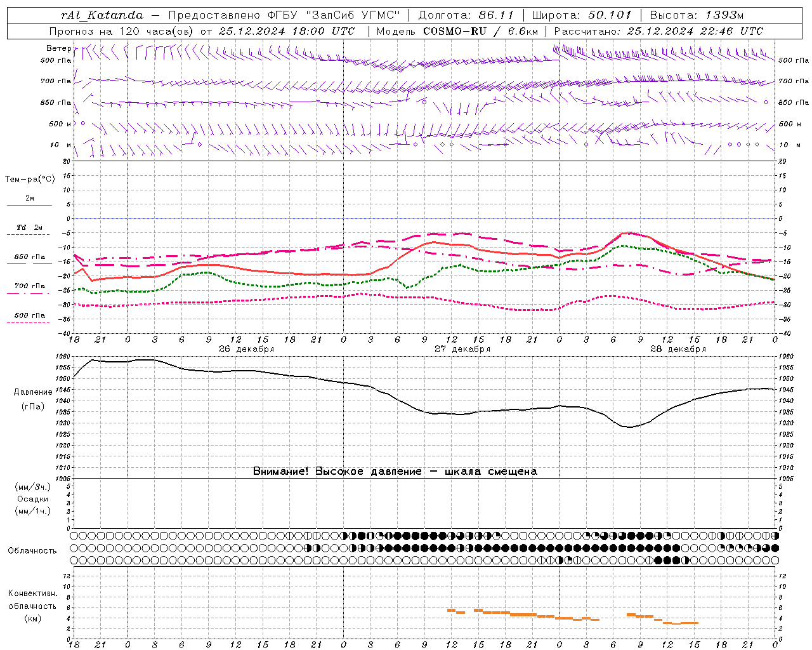Click the Давление panel label
Viewport: 812px width, 650px height.
point(33,392)
